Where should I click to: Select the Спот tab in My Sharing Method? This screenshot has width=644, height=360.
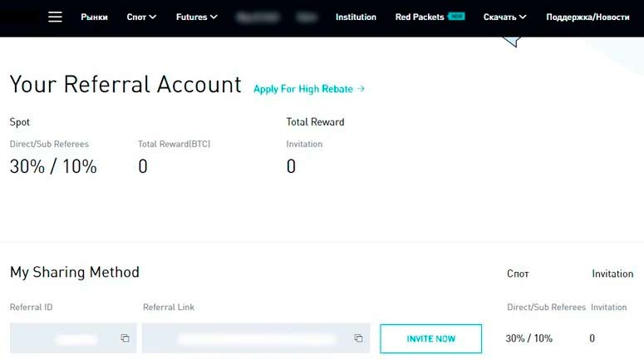(518, 274)
